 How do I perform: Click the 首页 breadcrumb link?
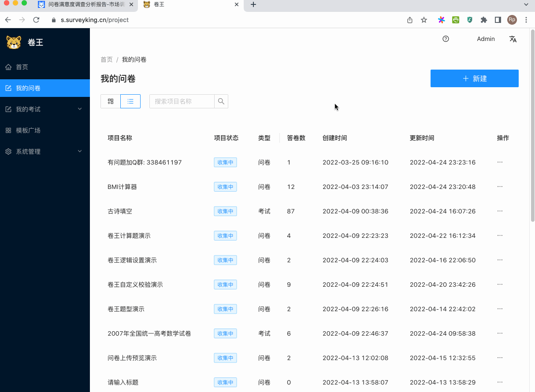coord(107,59)
